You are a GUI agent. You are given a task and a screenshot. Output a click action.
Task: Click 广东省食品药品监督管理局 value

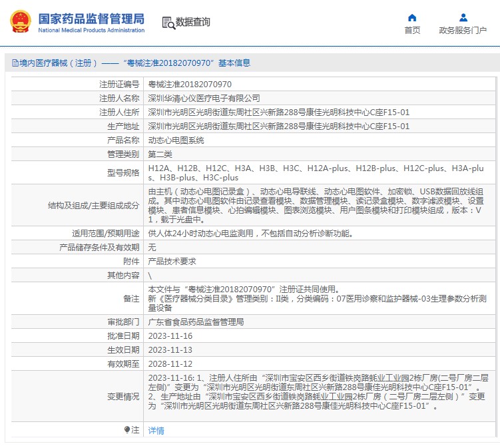(196, 322)
